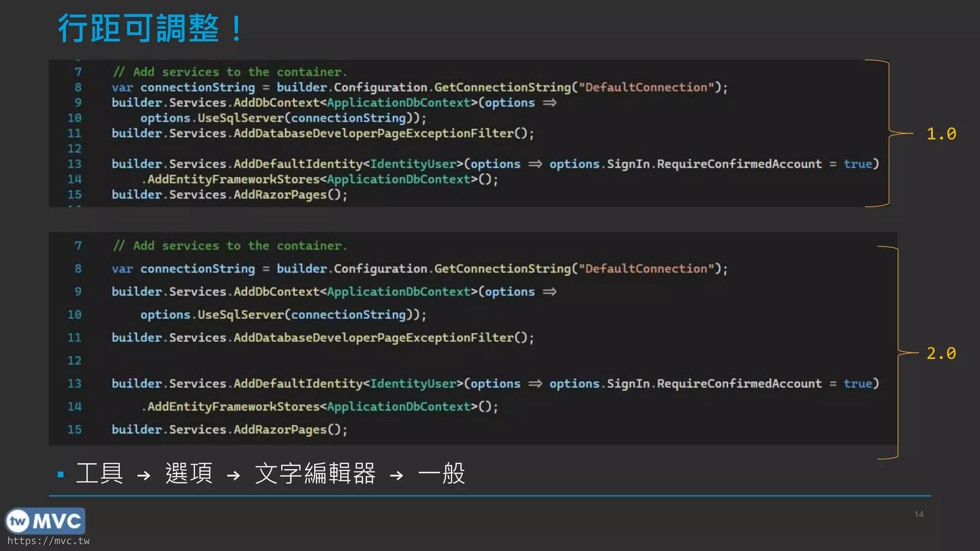Click the 1.0 line spacing label

[x=941, y=134]
